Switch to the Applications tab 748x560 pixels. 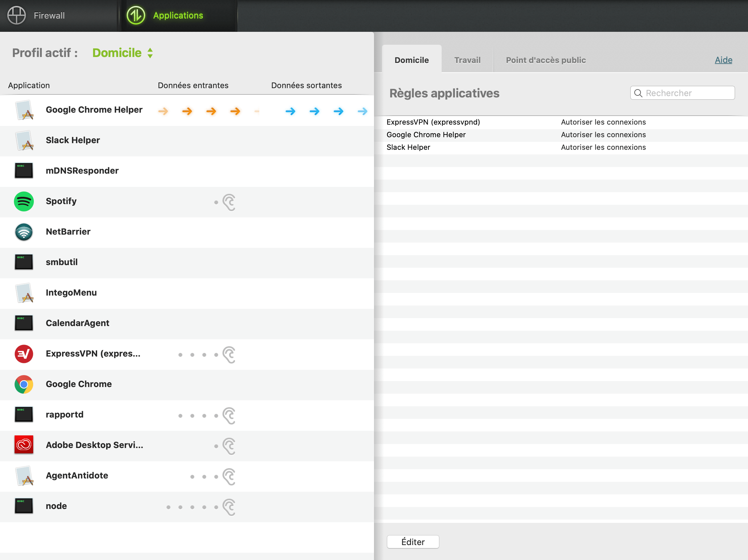[179, 16]
